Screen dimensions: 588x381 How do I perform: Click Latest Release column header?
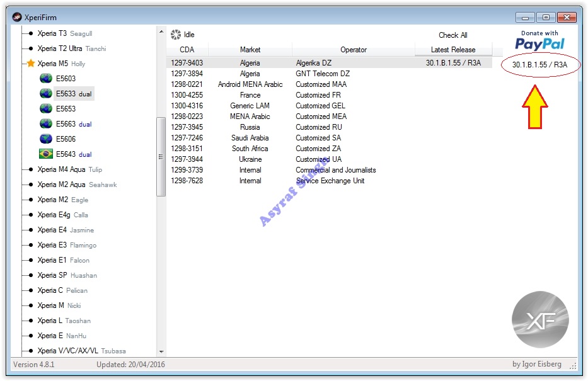point(453,50)
